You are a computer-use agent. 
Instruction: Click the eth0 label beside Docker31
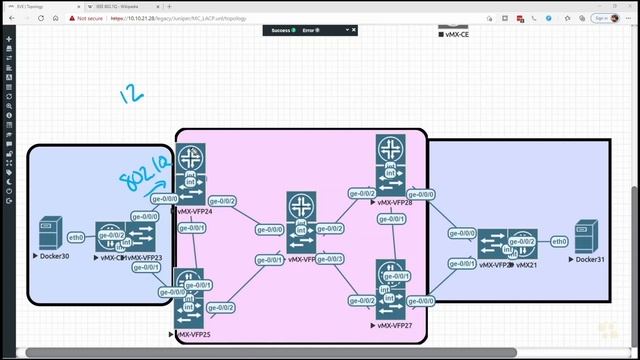click(x=559, y=241)
